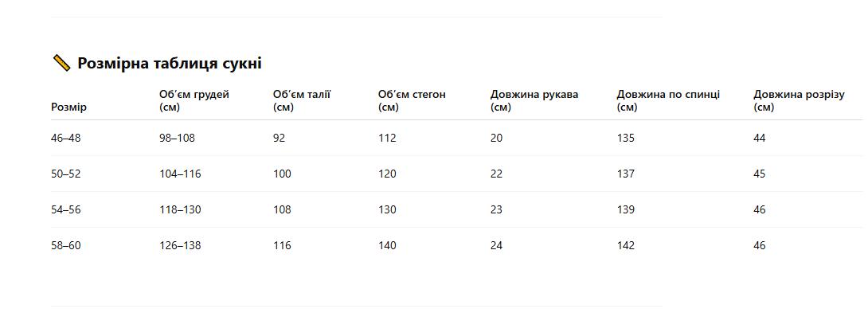Viewport: 868px width, 336px height.
Task: Click the 'Довжина по спинці (см)' header
Action: [x=668, y=101]
